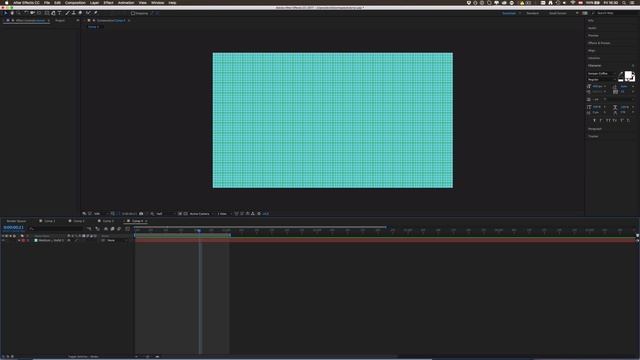Open the Composition menu

[x=76, y=2]
